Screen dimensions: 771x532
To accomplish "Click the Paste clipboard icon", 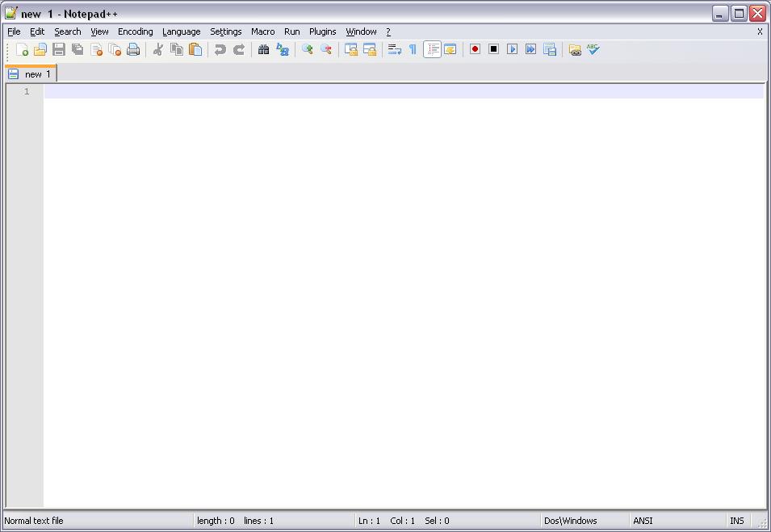I will click(195, 49).
